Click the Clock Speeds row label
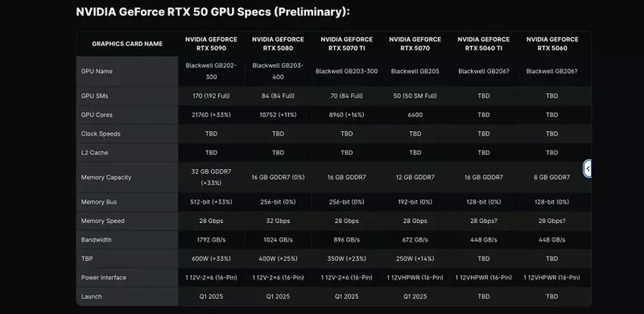 [x=101, y=133]
